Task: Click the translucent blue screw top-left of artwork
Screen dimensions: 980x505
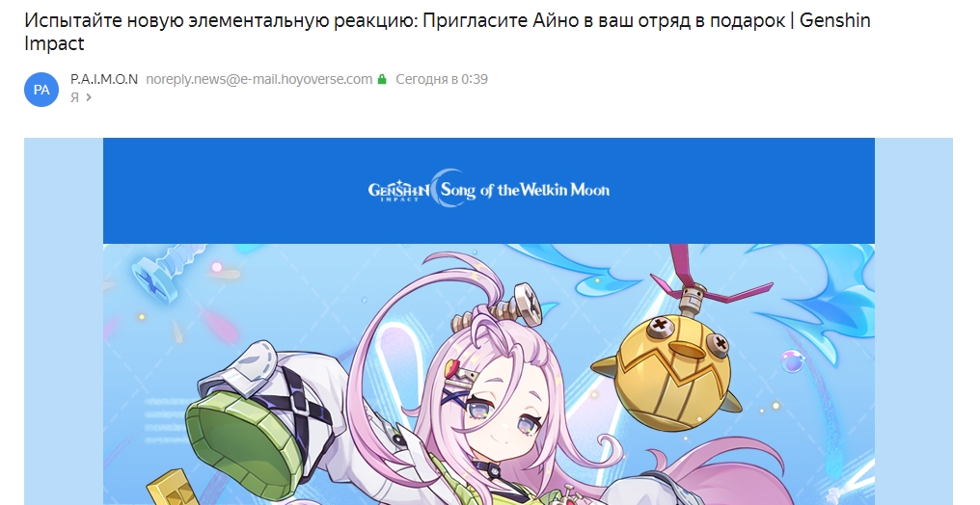Action: point(166,274)
